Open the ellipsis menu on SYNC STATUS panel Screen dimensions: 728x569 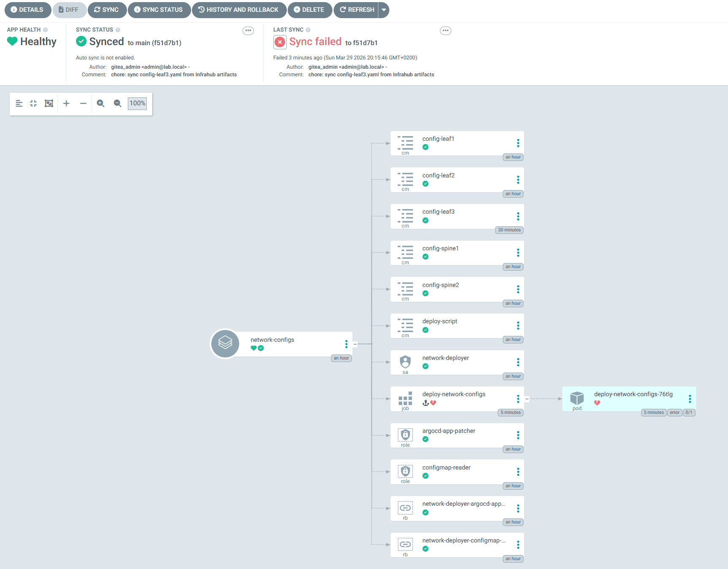pos(248,30)
